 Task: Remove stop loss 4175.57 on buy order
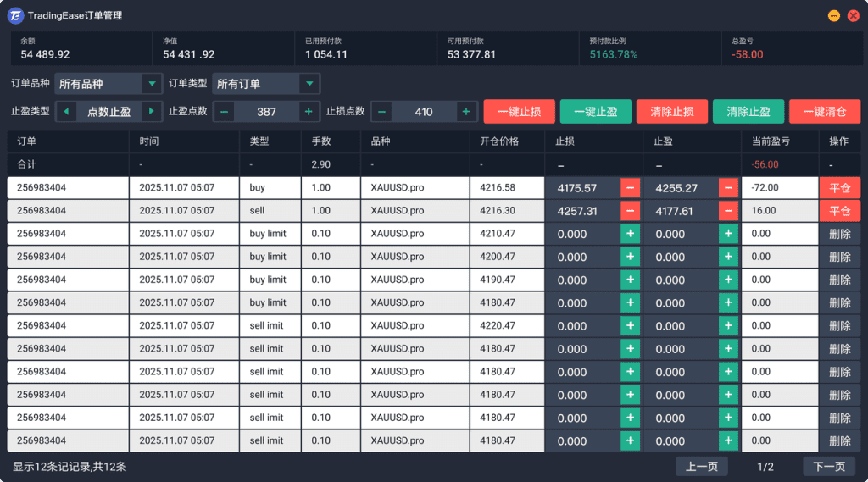pos(630,188)
